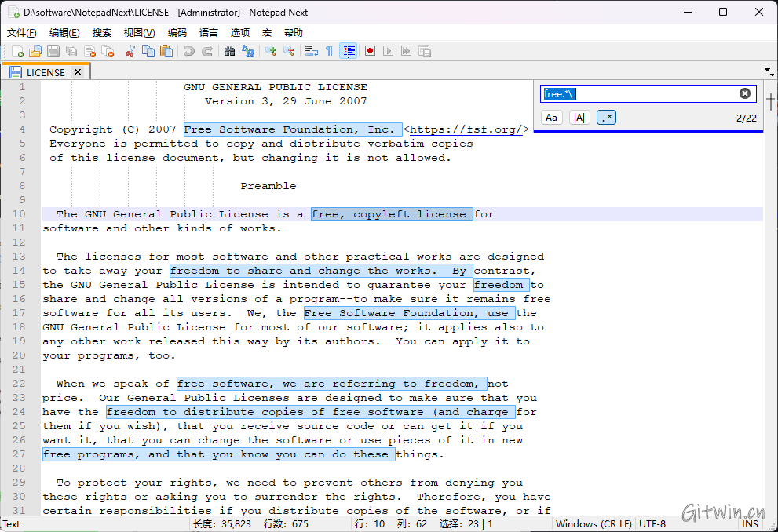This screenshot has height=532, width=778.
Task: Cut selection with the scissors icon
Action: (x=130, y=51)
